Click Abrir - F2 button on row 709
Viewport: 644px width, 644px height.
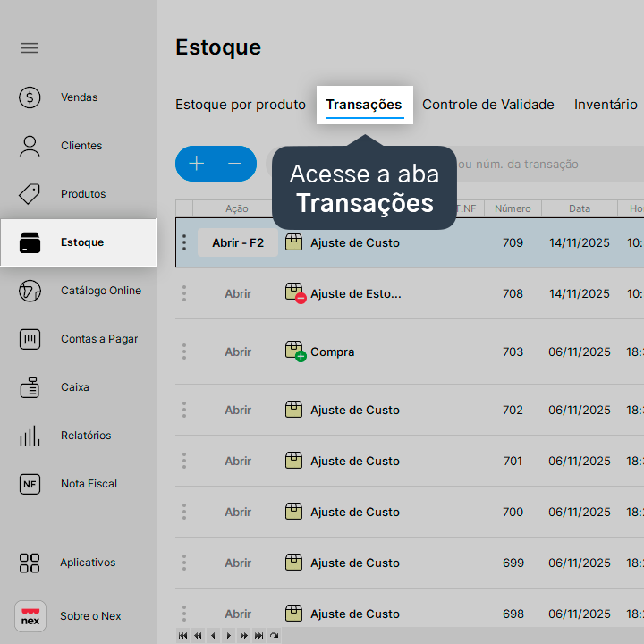click(238, 242)
